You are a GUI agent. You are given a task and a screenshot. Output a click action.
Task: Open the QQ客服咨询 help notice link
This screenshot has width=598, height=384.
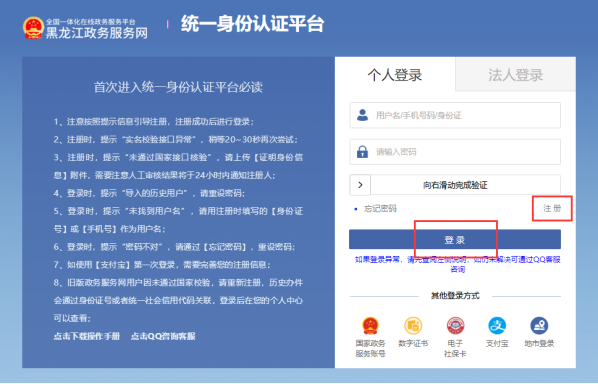pyautogui.click(x=458, y=264)
